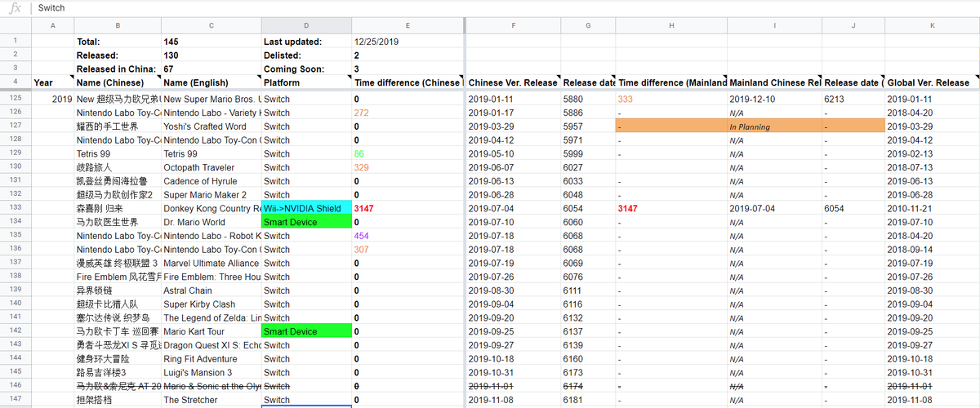
Task: Click the 'Name (English)' header cell
Action: pos(212,82)
